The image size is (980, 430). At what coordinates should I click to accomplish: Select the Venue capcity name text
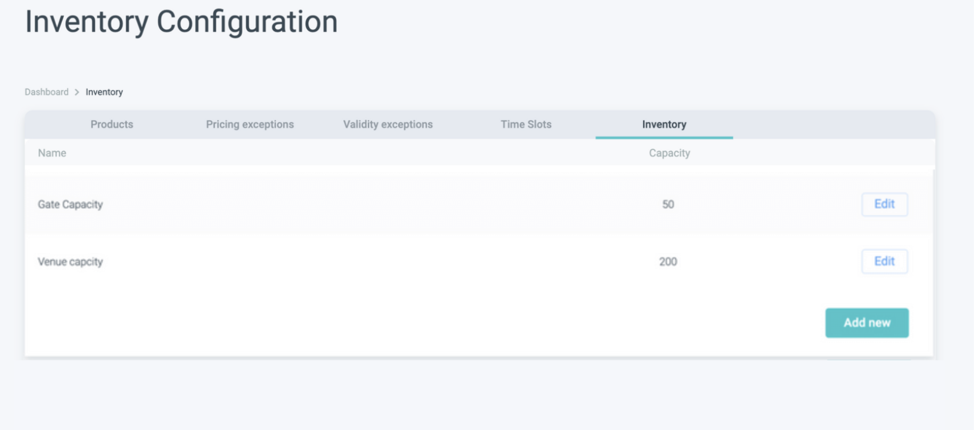tap(70, 262)
